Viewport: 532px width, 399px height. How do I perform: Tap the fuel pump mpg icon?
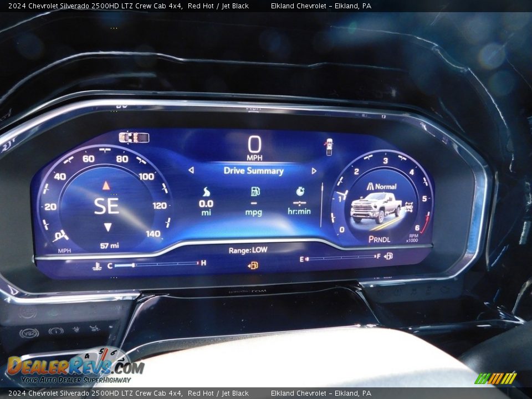pos(255,191)
